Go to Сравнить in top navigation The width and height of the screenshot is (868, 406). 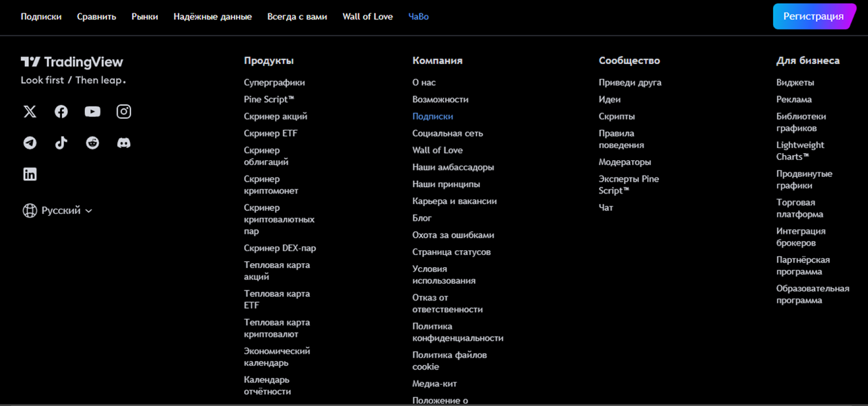point(97,17)
